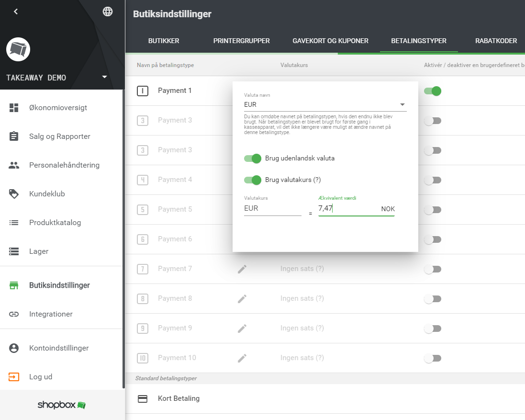525x420 pixels.
Task: Click the Lager storage icon
Action: [x=14, y=251]
